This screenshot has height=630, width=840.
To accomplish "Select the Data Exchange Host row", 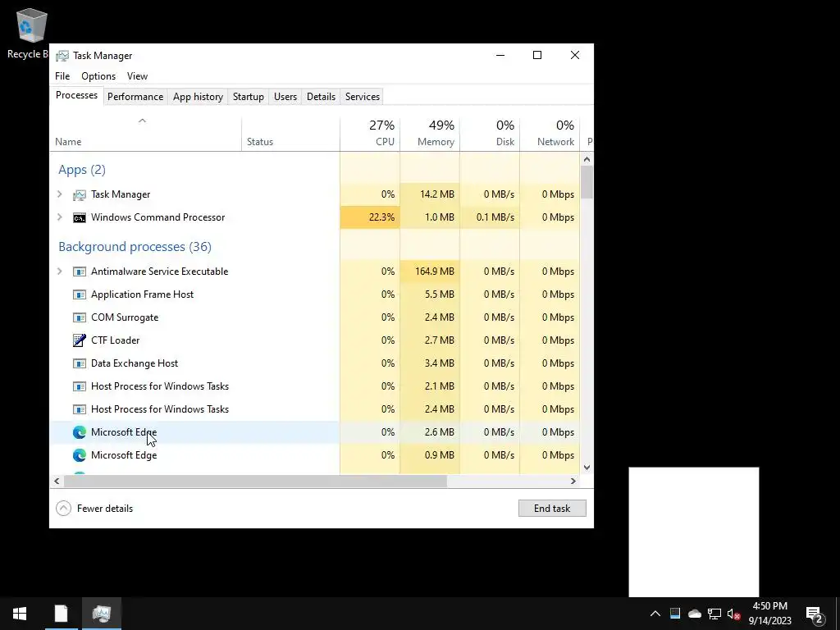I will 315,363.
